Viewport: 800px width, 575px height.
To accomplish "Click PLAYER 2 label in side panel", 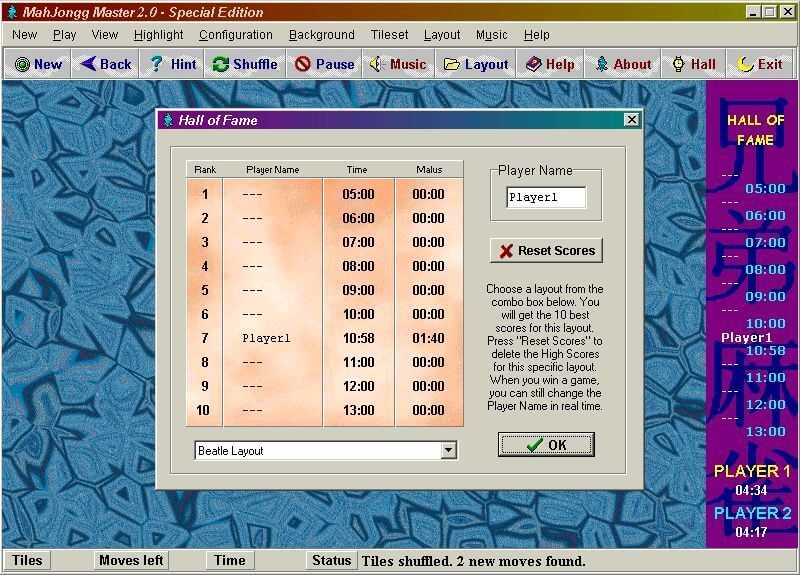I will (x=752, y=513).
